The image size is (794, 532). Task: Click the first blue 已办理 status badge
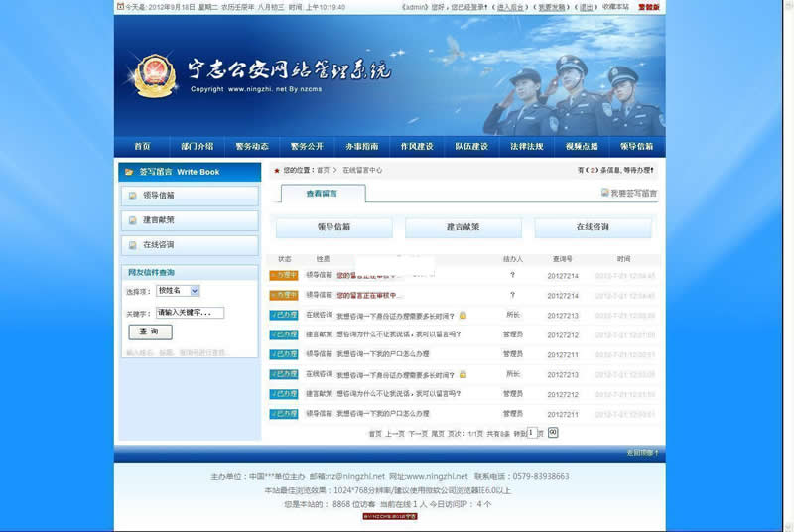[284, 315]
